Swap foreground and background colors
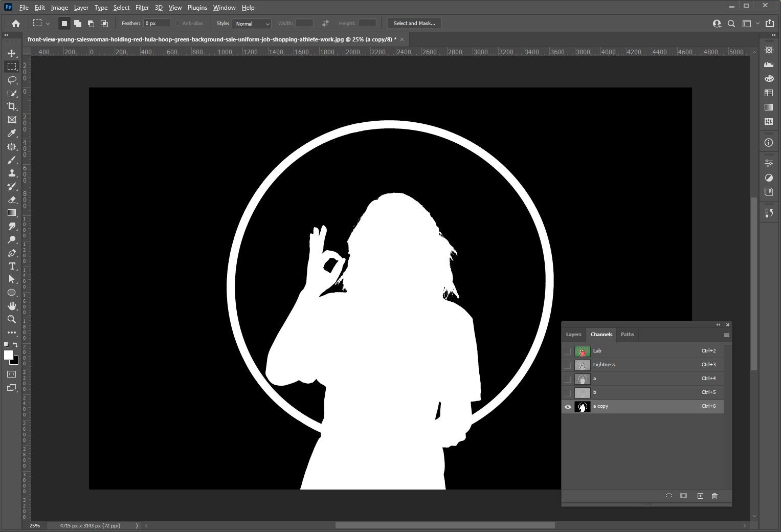The height and width of the screenshot is (532, 781). pyautogui.click(x=15, y=345)
